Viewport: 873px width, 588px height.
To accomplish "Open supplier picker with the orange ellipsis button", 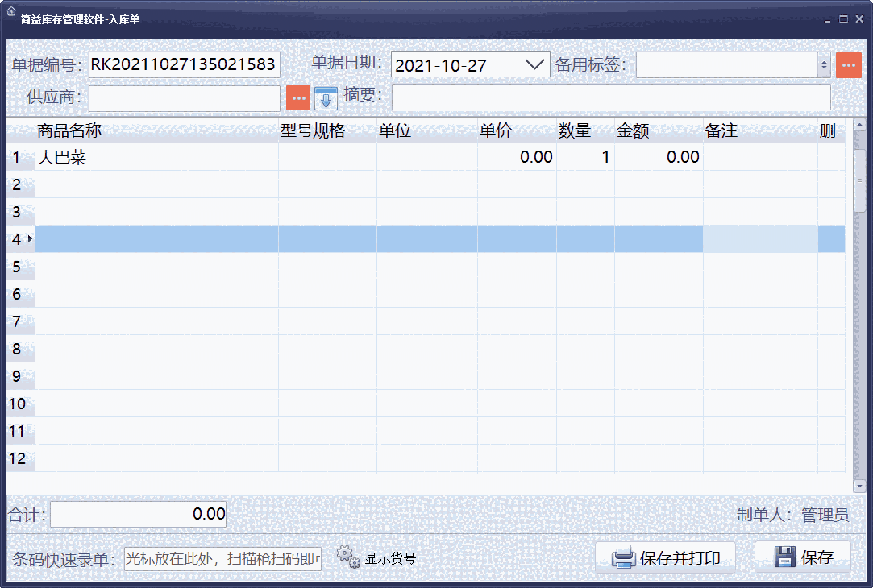I will pyautogui.click(x=298, y=98).
